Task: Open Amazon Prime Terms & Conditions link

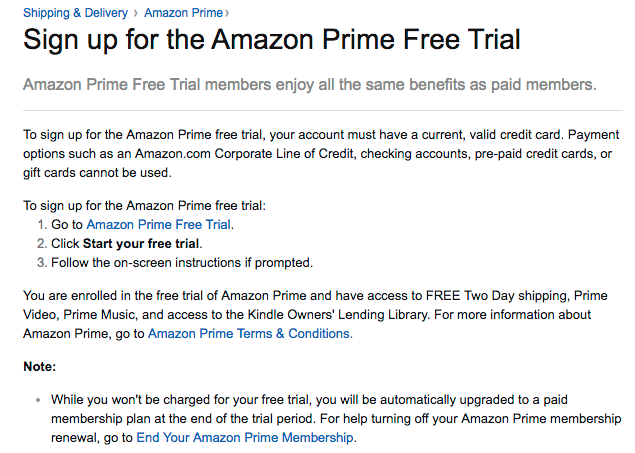Action: click(249, 334)
